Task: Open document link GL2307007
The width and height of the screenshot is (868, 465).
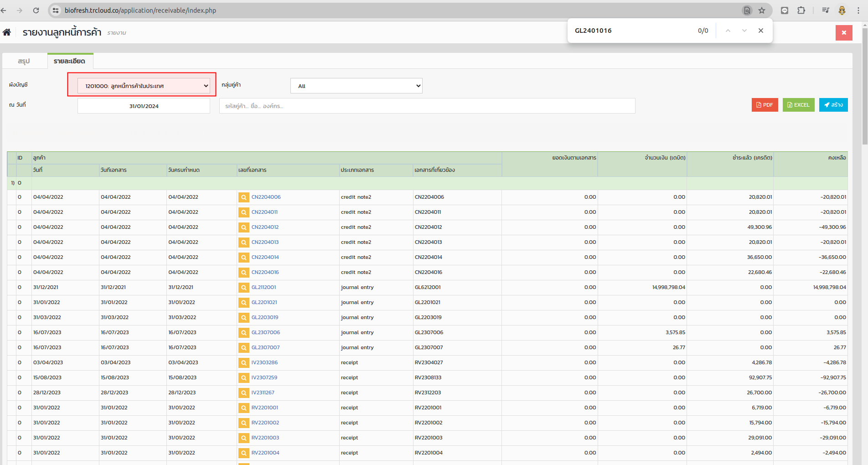Action: (x=265, y=347)
